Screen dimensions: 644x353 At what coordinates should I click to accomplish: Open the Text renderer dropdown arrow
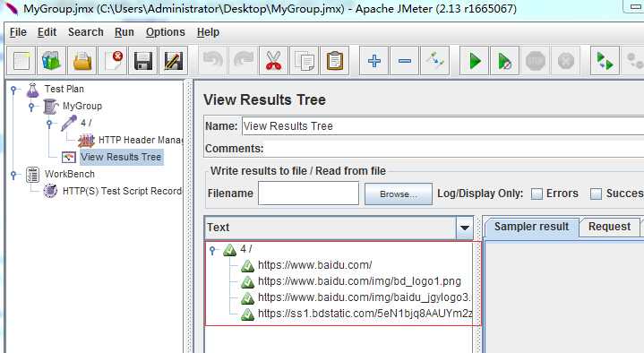pyautogui.click(x=465, y=228)
